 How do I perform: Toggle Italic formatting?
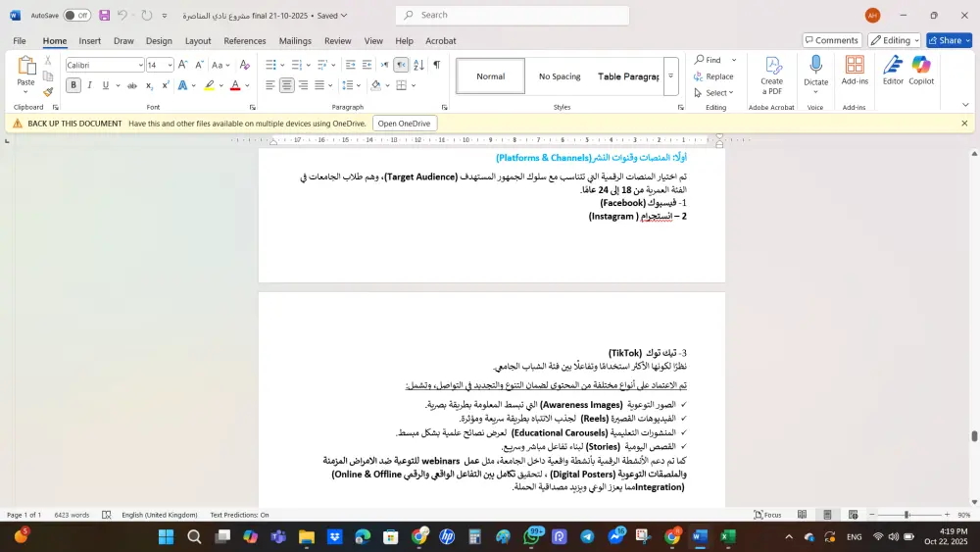tap(89, 85)
